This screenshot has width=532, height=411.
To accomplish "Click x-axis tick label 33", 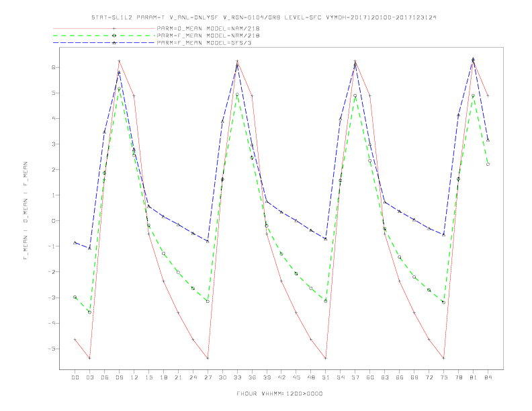I will (x=237, y=377).
